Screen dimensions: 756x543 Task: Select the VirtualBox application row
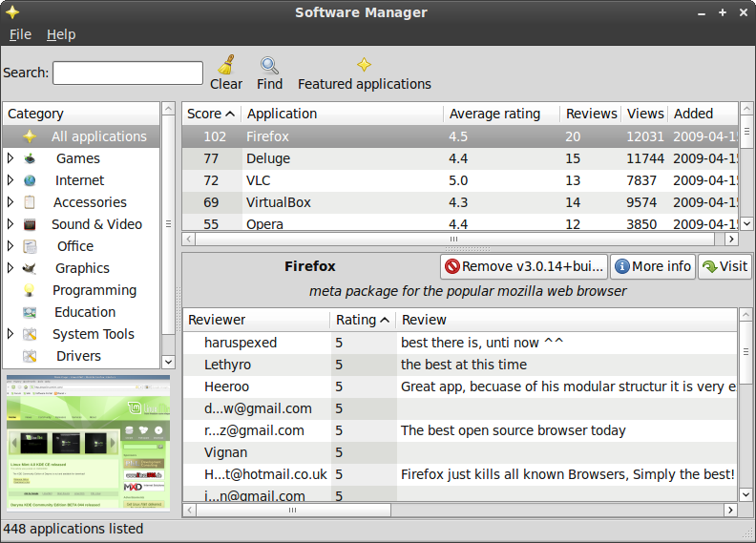pyautogui.click(x=459, y=202)
